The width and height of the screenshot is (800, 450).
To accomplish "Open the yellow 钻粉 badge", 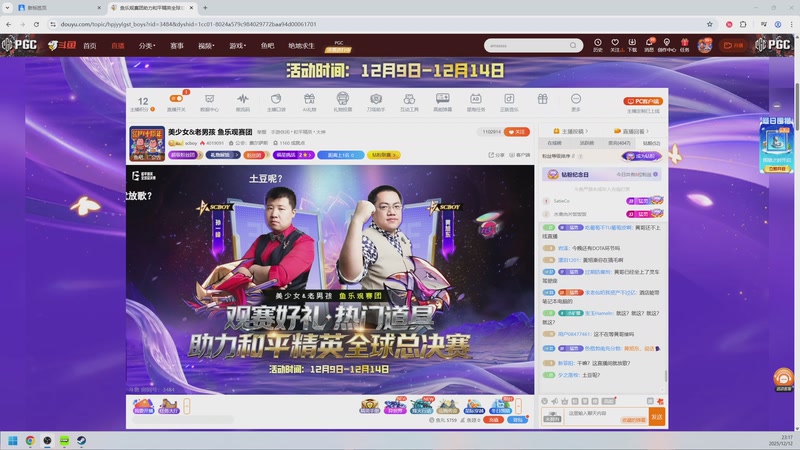I will (x=384, y=155).
